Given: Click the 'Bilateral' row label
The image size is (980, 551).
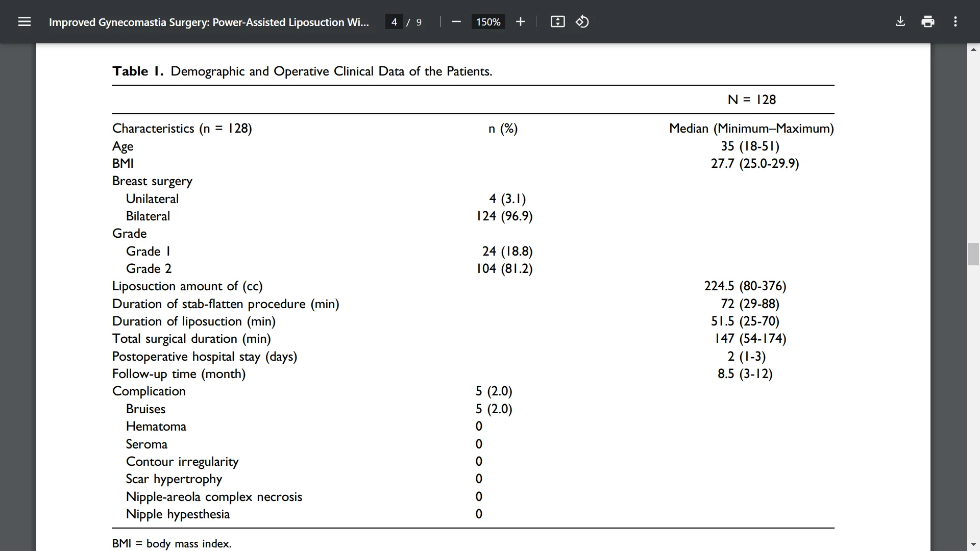Looking at the screenshot, I should tap(148, 216).
